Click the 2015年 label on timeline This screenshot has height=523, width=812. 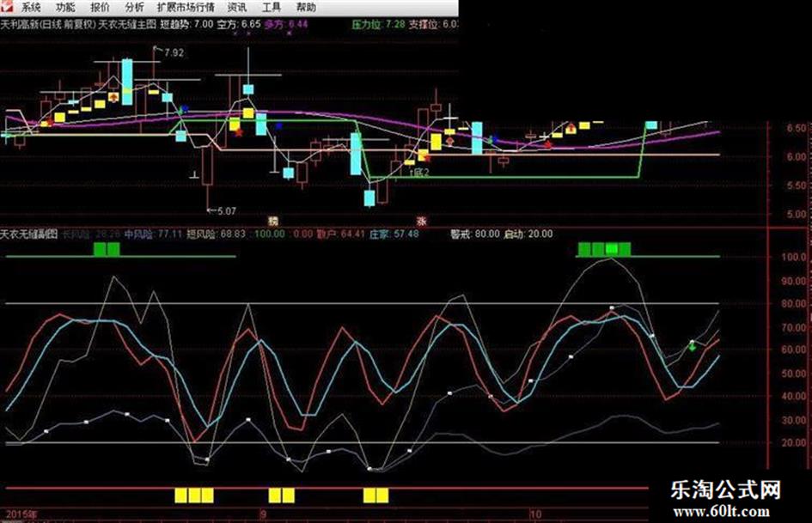21,514
